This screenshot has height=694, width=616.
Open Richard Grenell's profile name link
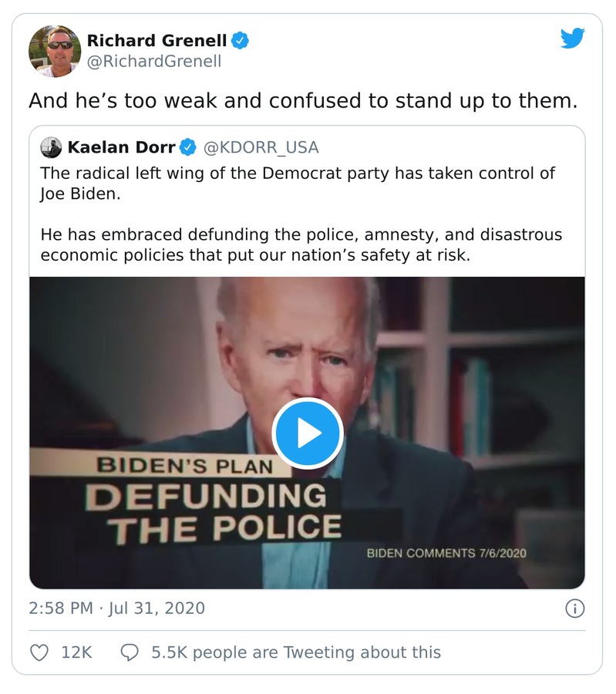pos(157,41)
